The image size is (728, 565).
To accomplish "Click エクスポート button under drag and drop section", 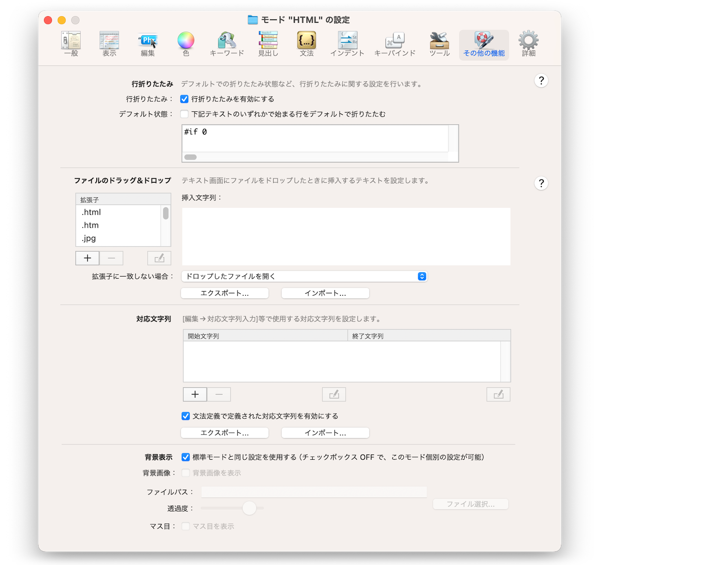I will 225,293.
